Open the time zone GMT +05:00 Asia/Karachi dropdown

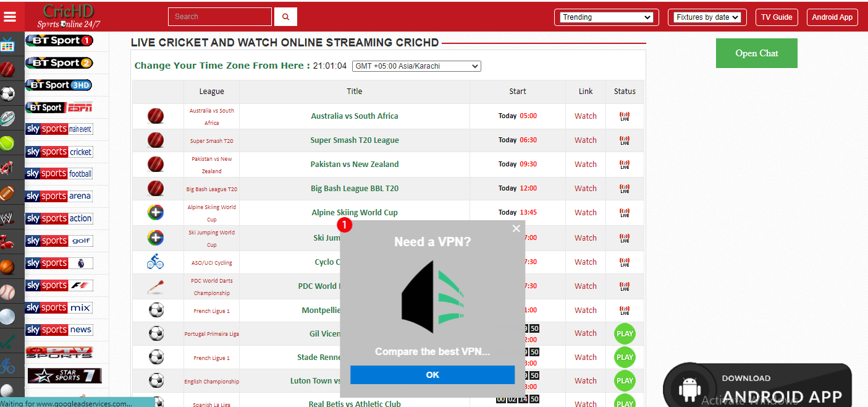(x=416, y=66)
